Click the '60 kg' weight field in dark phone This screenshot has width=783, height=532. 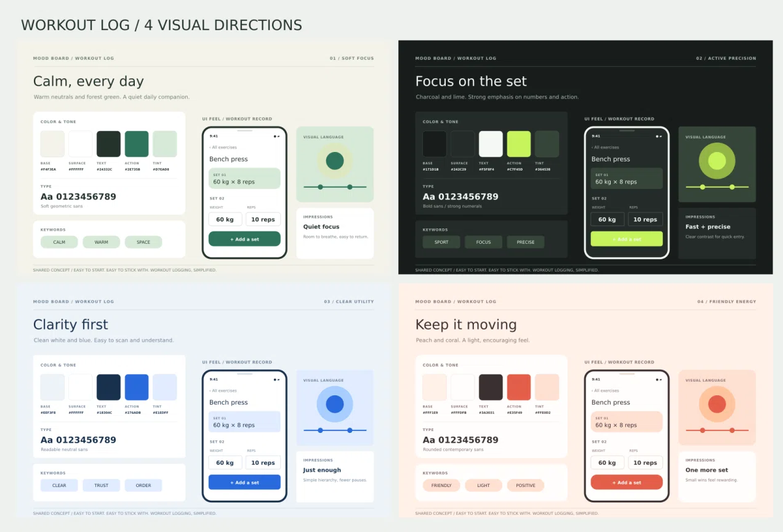[x=608, y=219]
